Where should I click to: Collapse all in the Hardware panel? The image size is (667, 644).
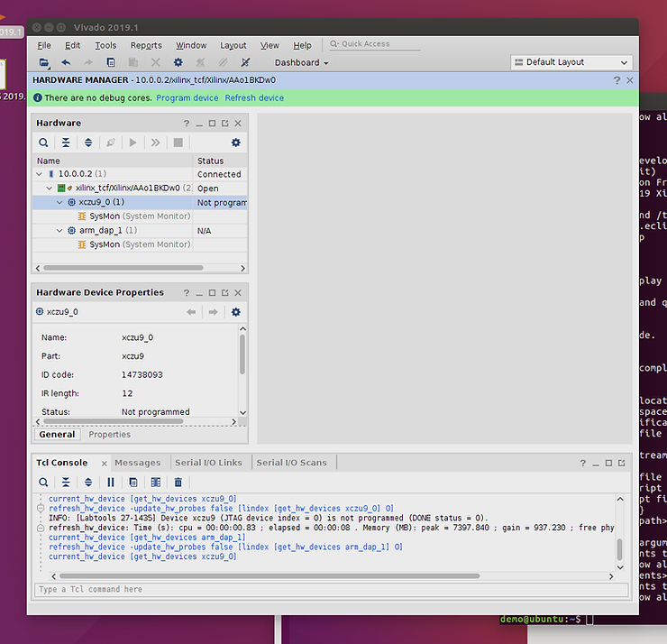[x=66, y=143]
